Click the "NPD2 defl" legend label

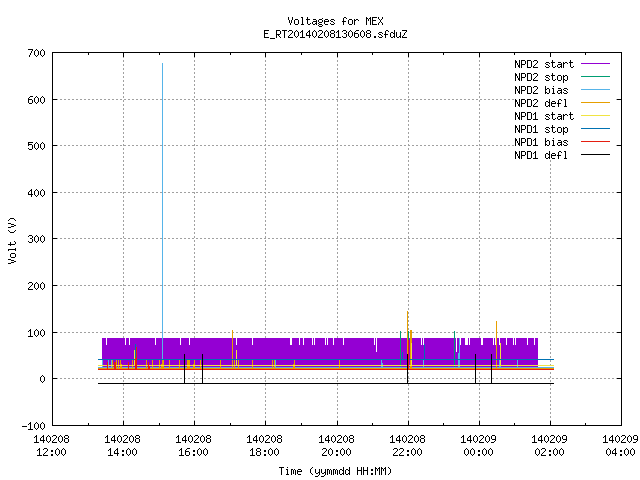pyautogui.click(x=541, y=103)
